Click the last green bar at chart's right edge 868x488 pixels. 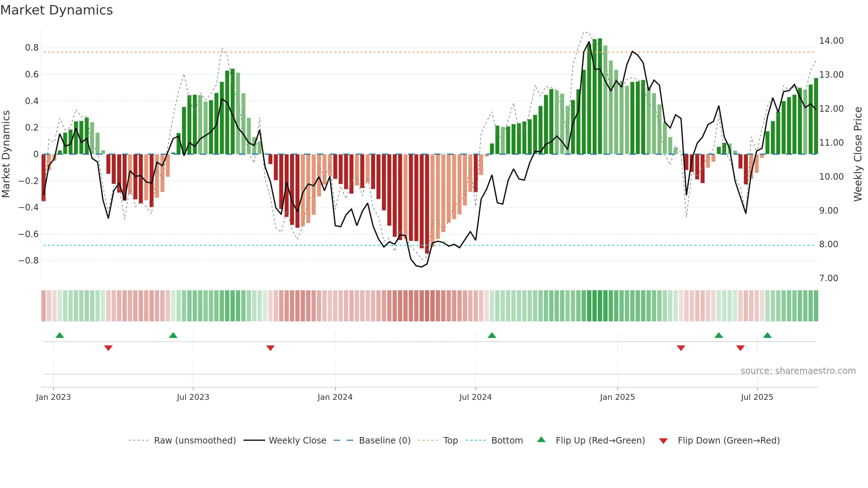point(816,116)
